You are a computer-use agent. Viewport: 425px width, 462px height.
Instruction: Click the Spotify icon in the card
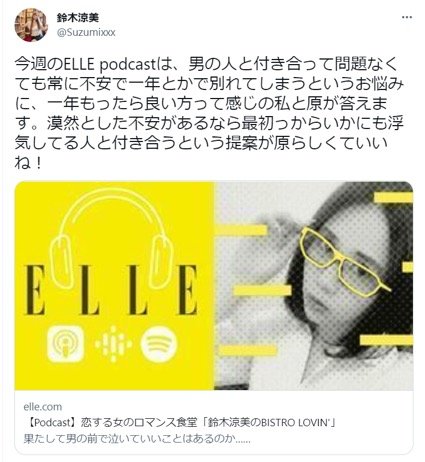click(159, 344)
